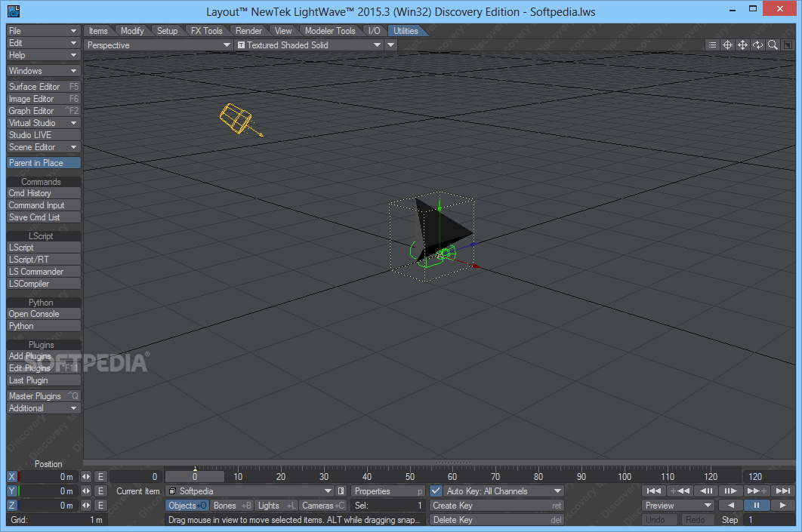Click the Z channel arrows icon
Viewport: 802px width, 532px height.
pyautogui.click(x=86, y=505)
